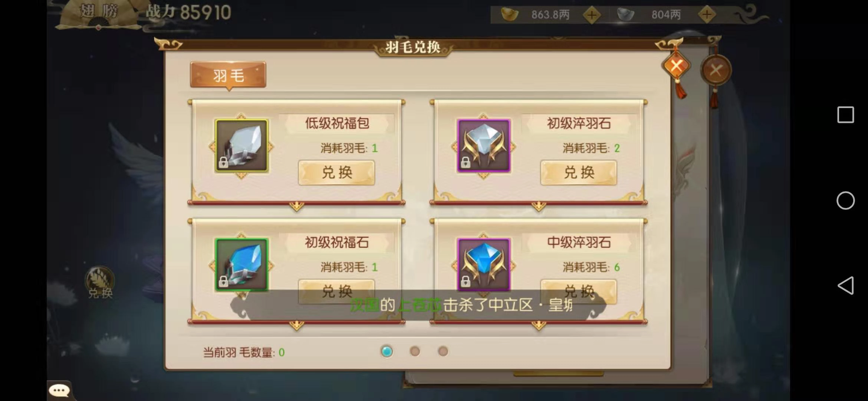Tap the 初级祝福石 blue crystal icon

coord(241,265)
